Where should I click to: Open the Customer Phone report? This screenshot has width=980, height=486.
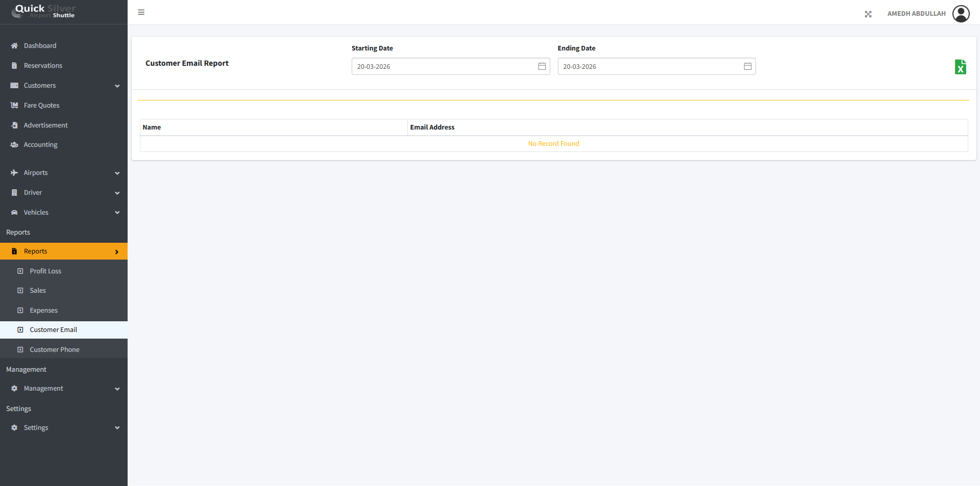click(x=55, y=350)
